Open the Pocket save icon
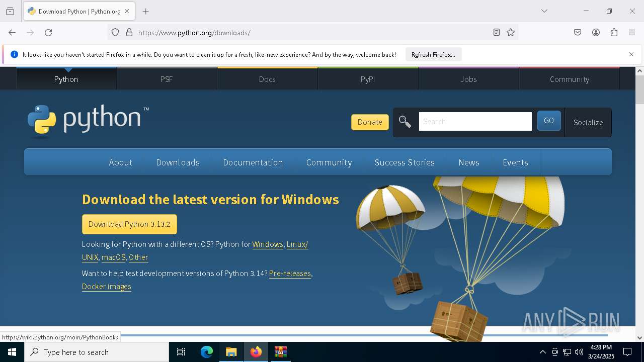 click(578, 33)
